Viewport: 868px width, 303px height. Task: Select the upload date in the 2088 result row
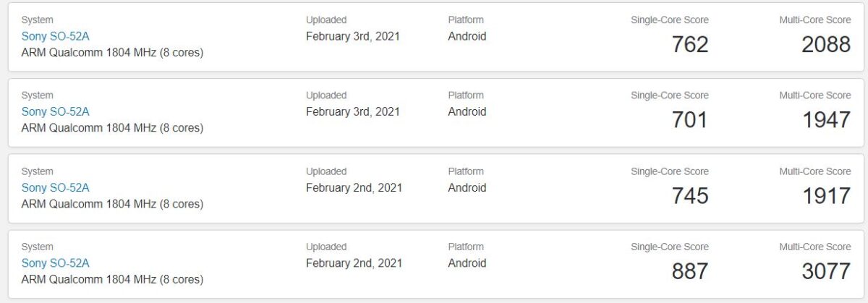[x=353, y=36]
